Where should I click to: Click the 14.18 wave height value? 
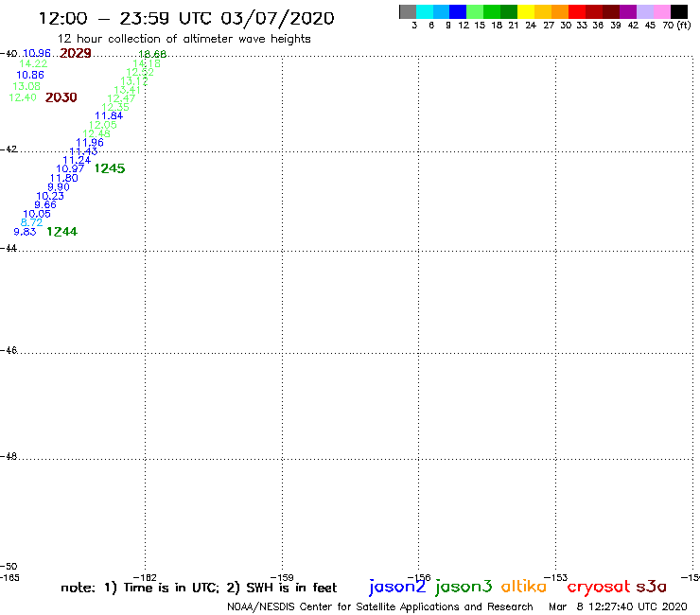[x=147, y=63]
